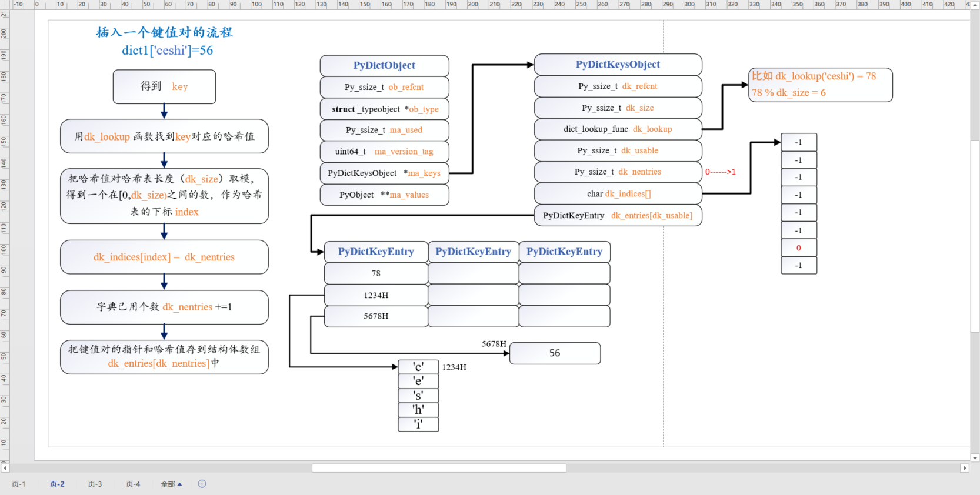Viewport: 980px width, 495px height.
Task: Select the 1234H label beside 'c' cell
Action: click(x=454, y=367)
